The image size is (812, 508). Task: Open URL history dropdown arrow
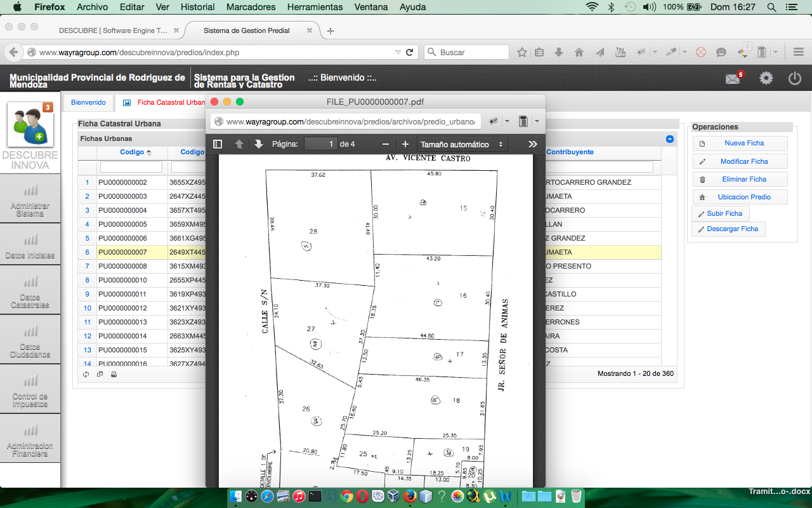pos(398,53)
